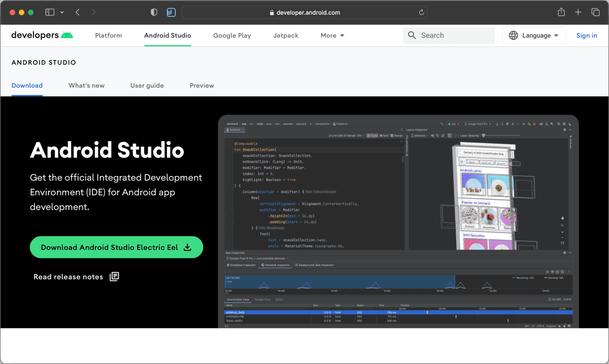Click the search magnifier in the site header

tap(412, 35)
